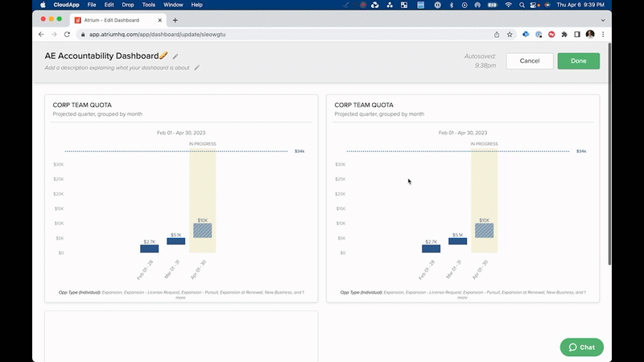Edit the dashboard description pencil icon
This screenshot has width=644, height=362.
click(196, 68)
